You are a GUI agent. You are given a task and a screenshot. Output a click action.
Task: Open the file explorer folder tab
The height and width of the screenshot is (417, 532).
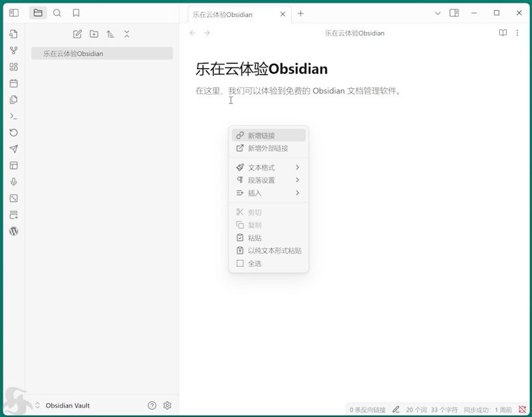(x=38, y=13)
